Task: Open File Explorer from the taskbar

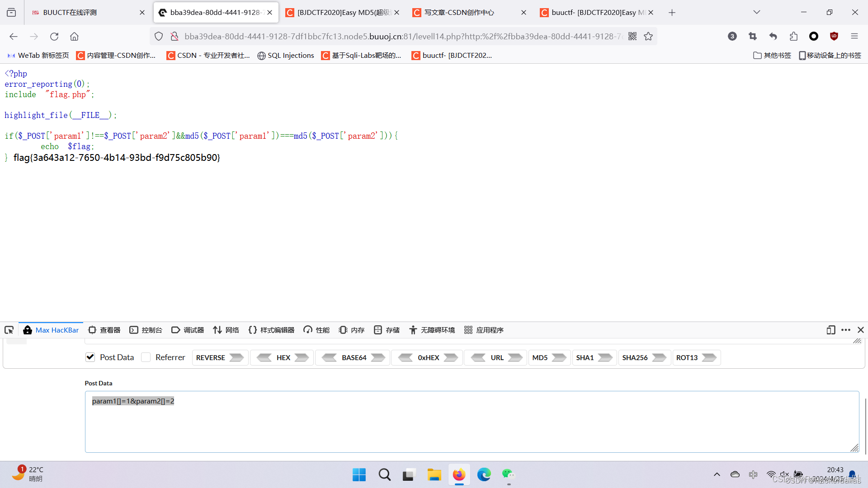Action: click(434, 474)
